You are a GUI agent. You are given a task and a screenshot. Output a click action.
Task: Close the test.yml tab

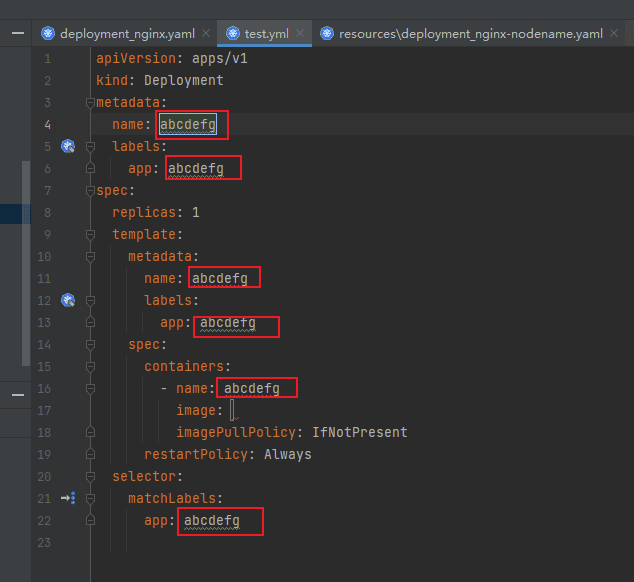[300, 33]
